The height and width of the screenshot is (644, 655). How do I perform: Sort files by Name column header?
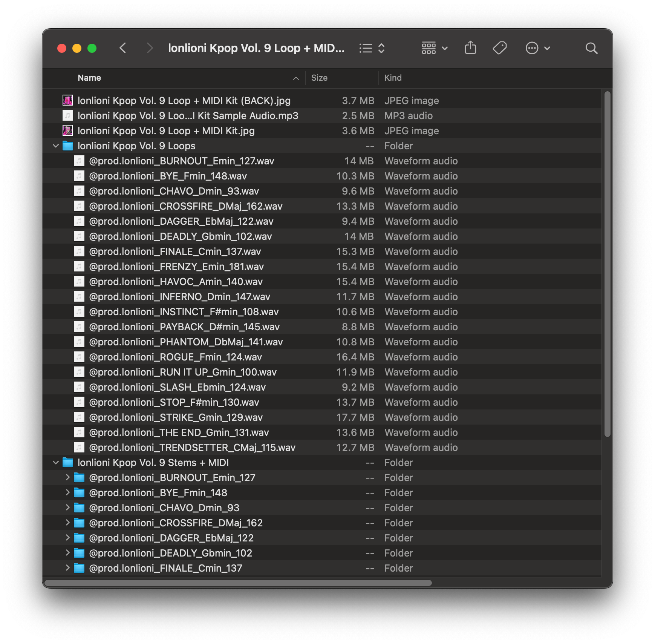pos(89,78)
